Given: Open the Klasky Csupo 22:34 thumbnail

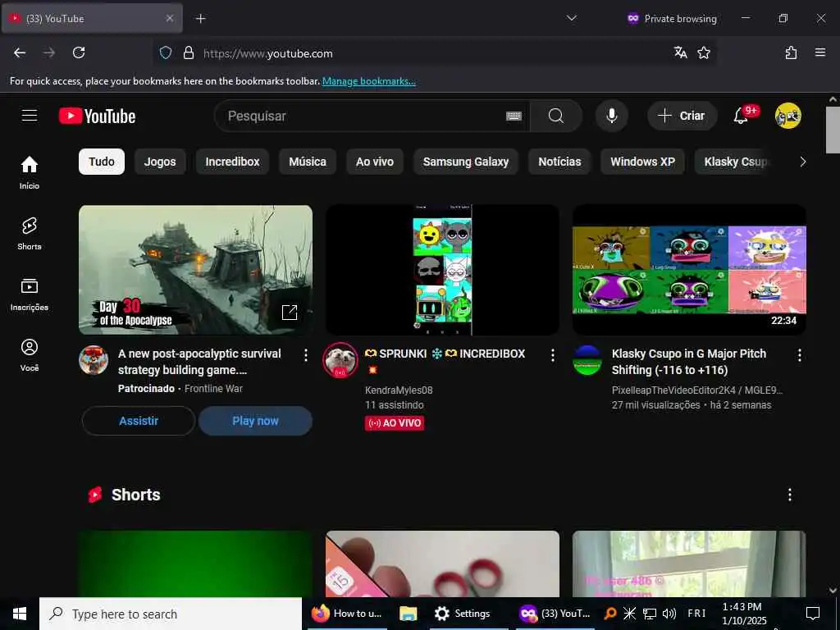Looking at the screenshot, I should 689,270.
